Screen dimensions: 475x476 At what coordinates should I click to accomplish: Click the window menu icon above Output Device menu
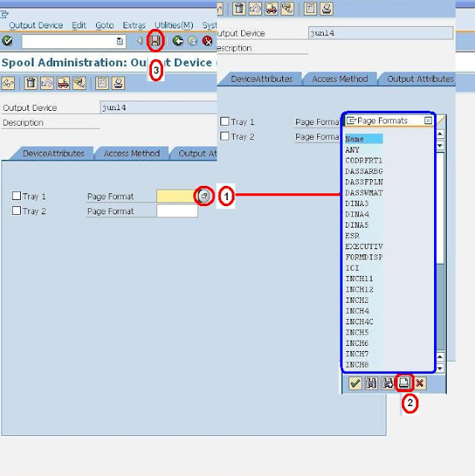4,14
